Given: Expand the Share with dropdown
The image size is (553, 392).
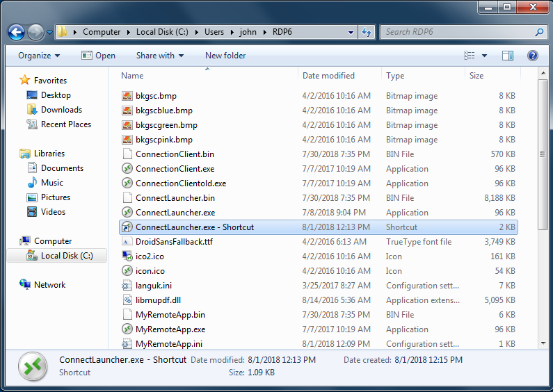Looking at the screenshot, I should [160, 56].
